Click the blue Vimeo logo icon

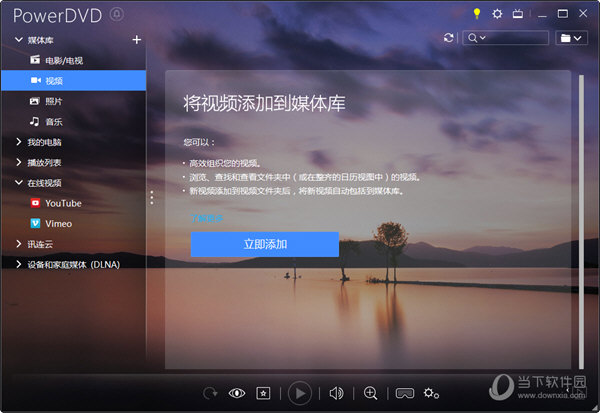[x=35, y=224]
